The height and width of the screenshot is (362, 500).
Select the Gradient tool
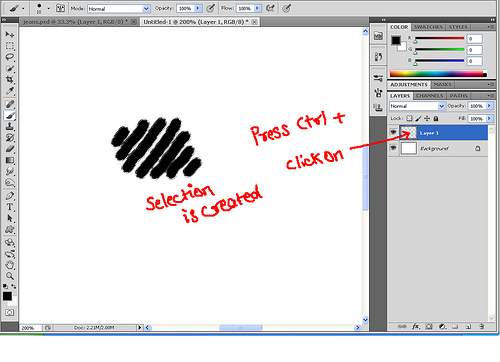tap(10, 160)
